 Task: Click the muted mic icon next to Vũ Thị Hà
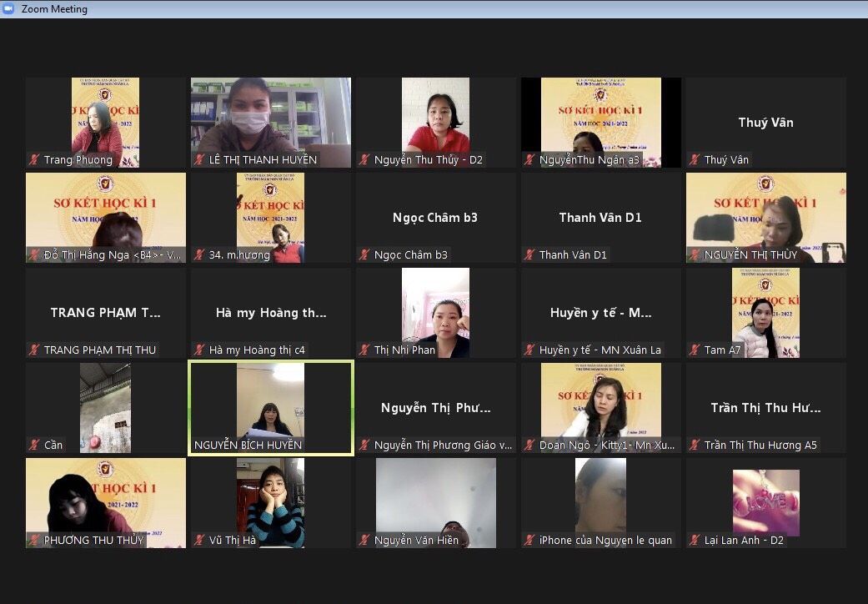[200, 541]
